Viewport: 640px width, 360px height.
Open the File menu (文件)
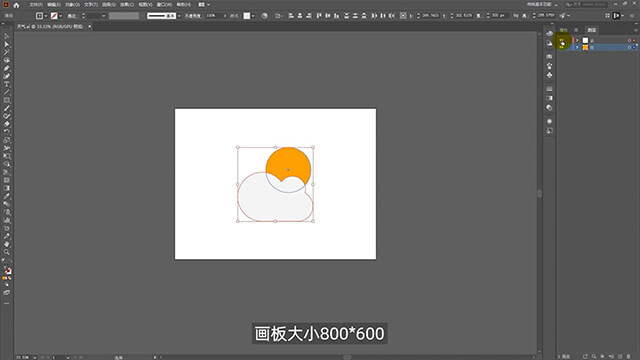tap(36, 4)
